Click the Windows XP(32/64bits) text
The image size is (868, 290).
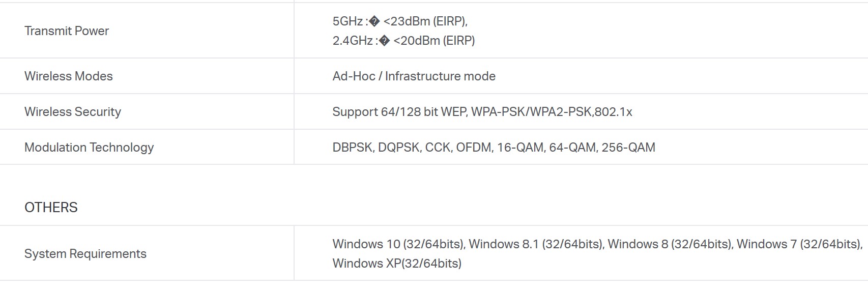(x=397, y=264)
